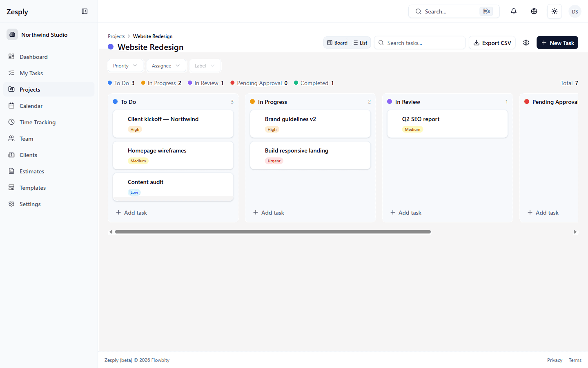Screen dimensions: 588x368
Task: Open the Calendar view
Action: (x=49, y=106)
